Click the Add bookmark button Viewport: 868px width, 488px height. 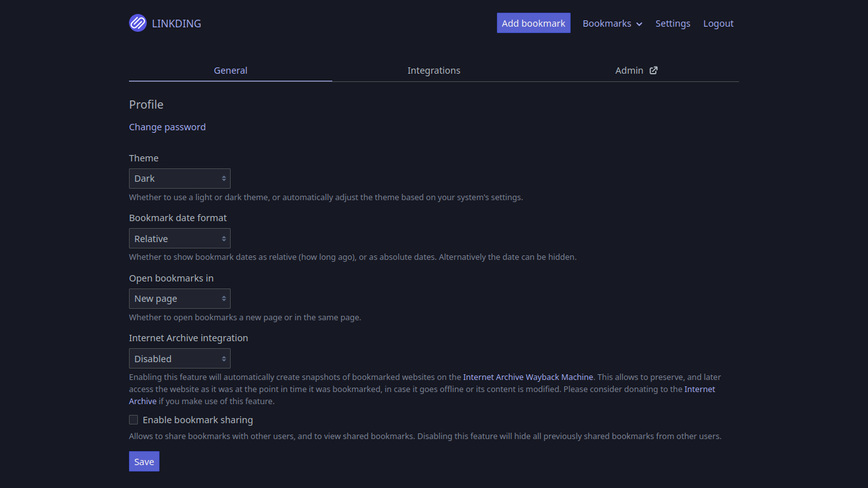click(x=533, y=24)
